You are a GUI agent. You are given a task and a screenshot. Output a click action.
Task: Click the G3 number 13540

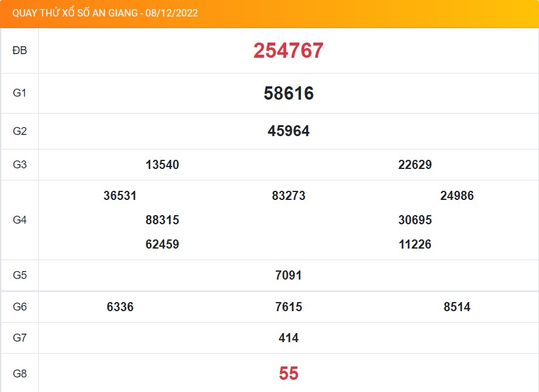tap(162, 165)
